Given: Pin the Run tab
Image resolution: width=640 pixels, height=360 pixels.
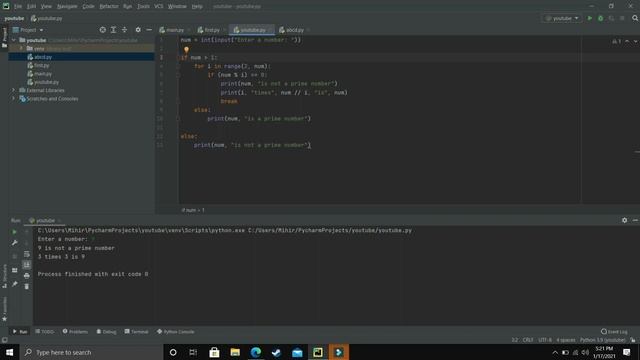Looking at the screenshot, I should [x=14, y=284].
